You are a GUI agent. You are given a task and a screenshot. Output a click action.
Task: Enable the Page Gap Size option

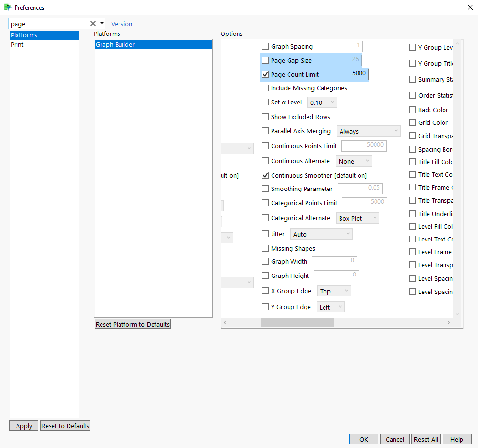tap(265, 60)
